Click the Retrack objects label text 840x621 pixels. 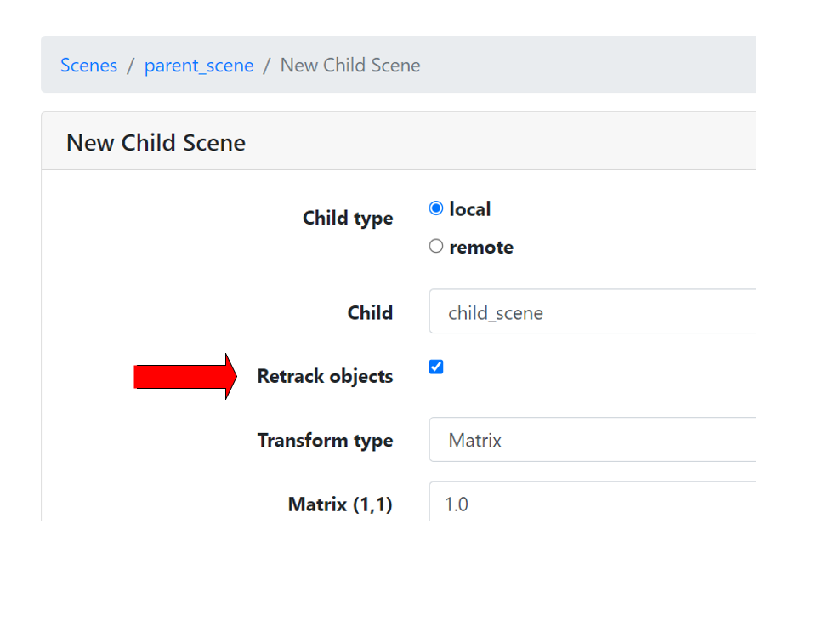325,375
